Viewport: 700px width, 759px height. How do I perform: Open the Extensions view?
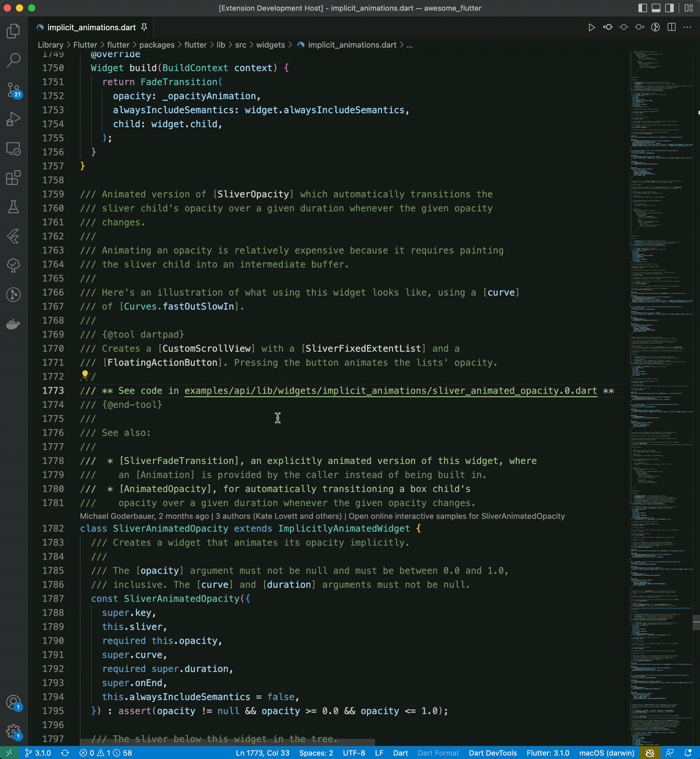tap(13, 178)
